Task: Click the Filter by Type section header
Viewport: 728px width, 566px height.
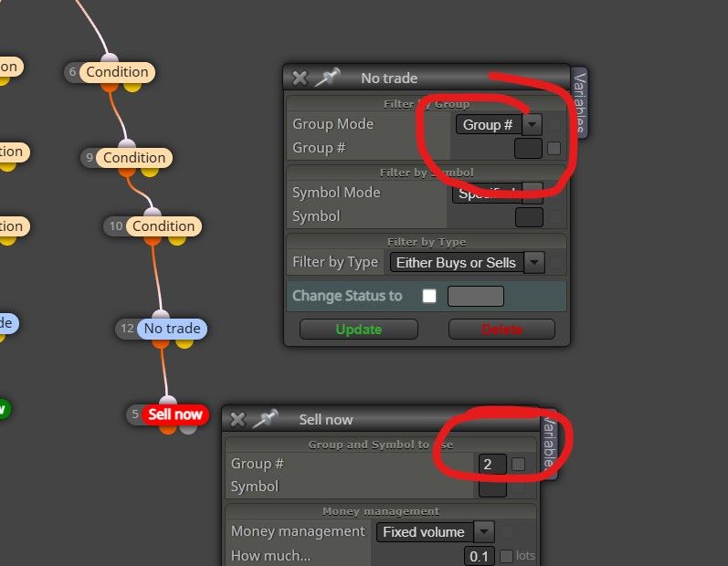Action: click(x=427, y=242)
